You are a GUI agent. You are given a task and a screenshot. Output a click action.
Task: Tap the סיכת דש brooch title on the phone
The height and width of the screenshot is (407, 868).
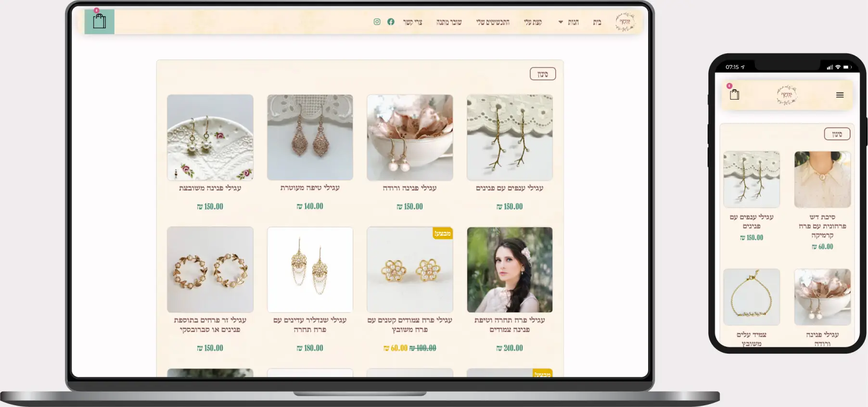pos(823,226)
